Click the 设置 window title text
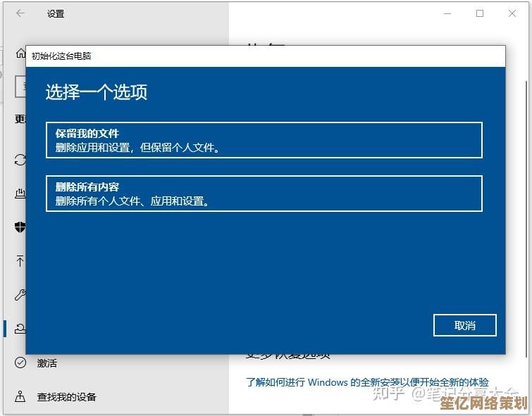This screenshot has width=532, height=416. point(56,14)
